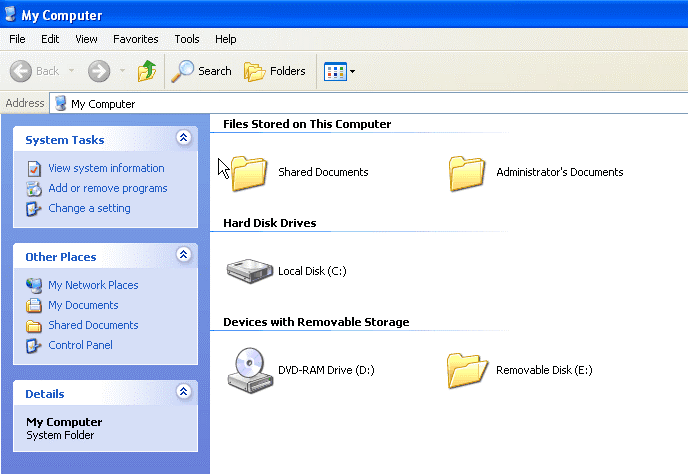Open Control Panel from Other Places
The height and width of the screenshot is (474, 688).
click(80, 345)
